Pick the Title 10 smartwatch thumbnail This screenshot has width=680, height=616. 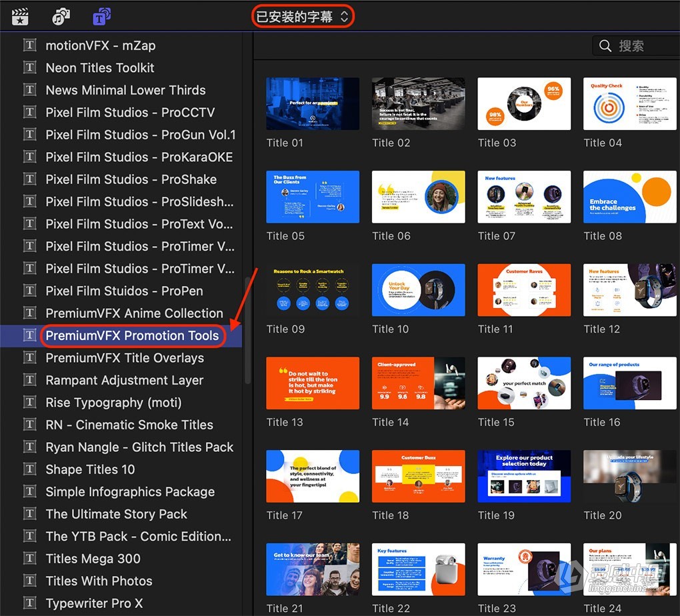pyautogui.click(x=418, y=289)
